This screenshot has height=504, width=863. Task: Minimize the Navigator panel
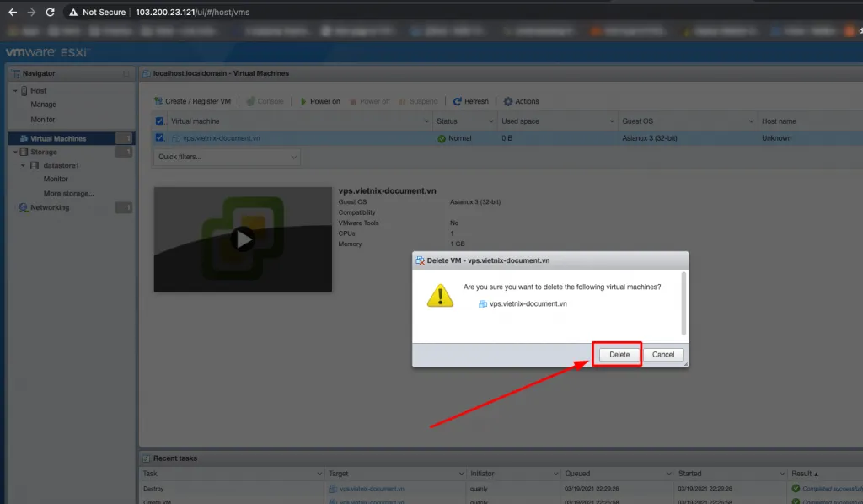(x=126, y=73)
